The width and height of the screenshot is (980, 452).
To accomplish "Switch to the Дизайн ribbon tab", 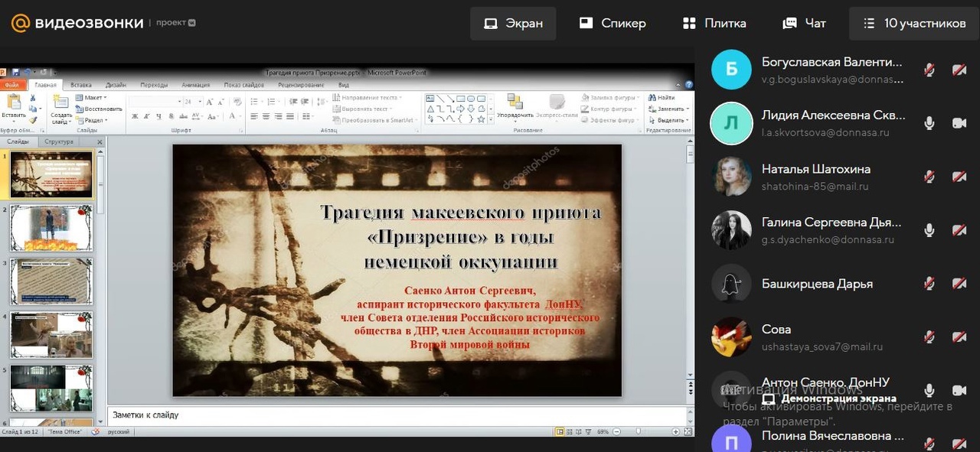I will (116, 85).
